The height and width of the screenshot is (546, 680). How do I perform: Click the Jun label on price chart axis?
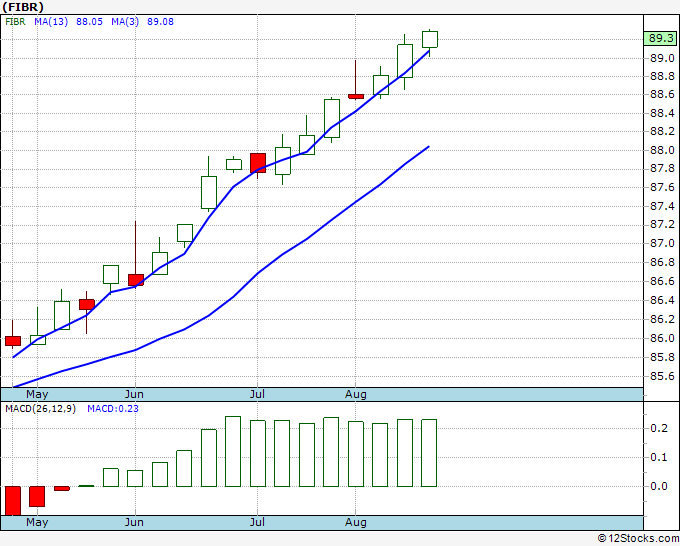point(134,394)
